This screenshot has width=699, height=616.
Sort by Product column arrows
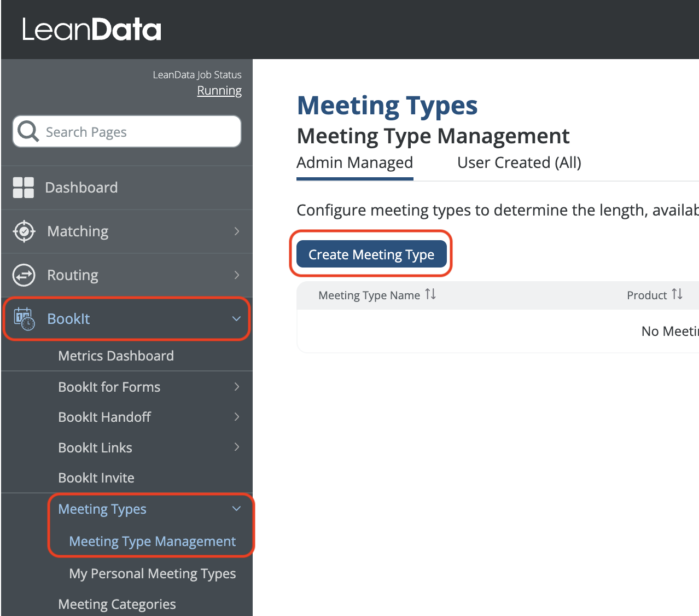coord(677,295)
